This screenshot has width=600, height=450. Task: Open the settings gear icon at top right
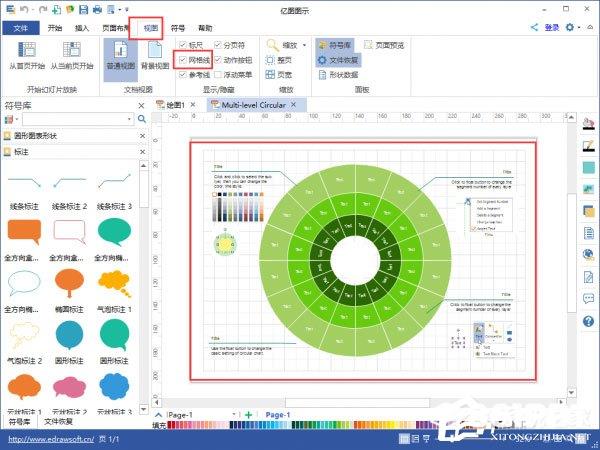[570, 27]
